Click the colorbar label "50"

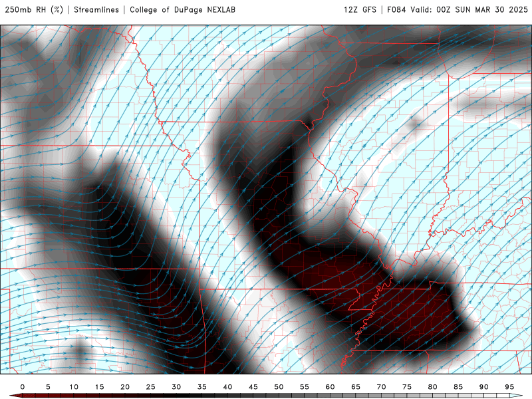[279, 387]
